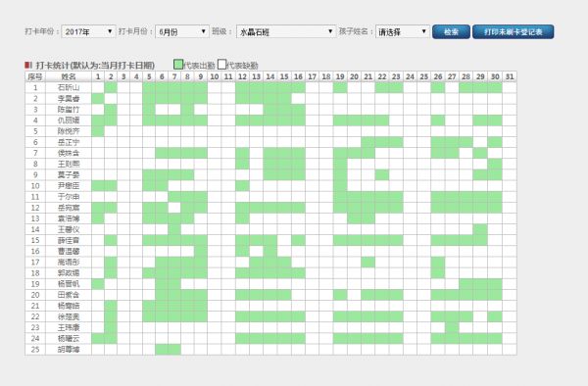The width and height of the screenshot is (588, 386).
Task: Click the day 30 cell in row 11
Action: pos(495,197)
